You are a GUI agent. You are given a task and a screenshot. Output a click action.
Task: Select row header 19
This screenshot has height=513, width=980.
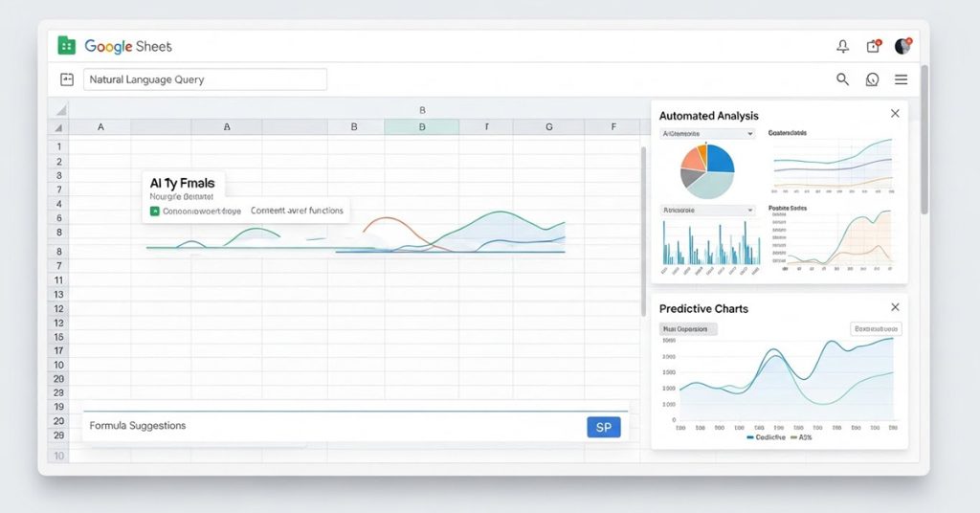pos(58,407)
